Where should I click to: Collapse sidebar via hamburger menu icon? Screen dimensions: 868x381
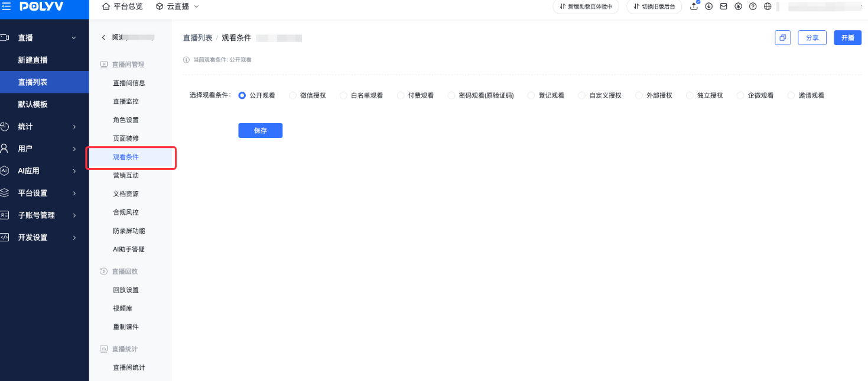coord(6,6)
